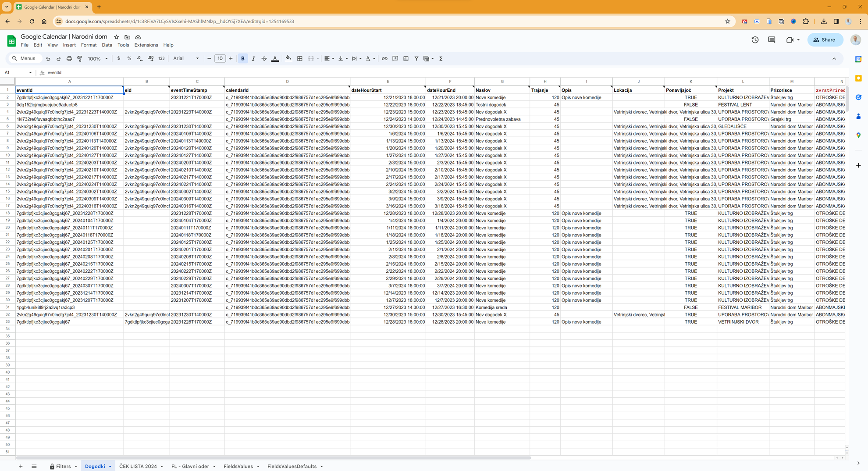Insert a chart
This screenshot has height=471, width=868.
(406, 59)
